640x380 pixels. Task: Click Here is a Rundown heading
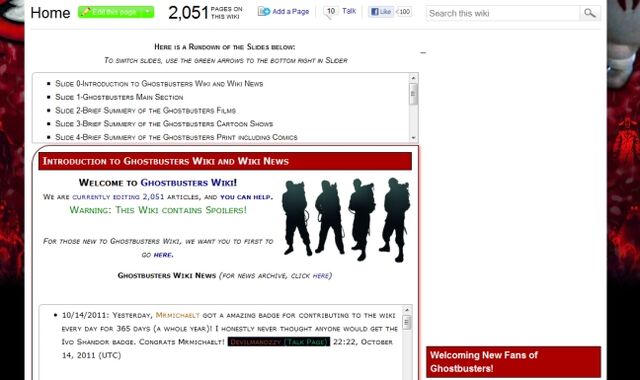tap(224, 47)
